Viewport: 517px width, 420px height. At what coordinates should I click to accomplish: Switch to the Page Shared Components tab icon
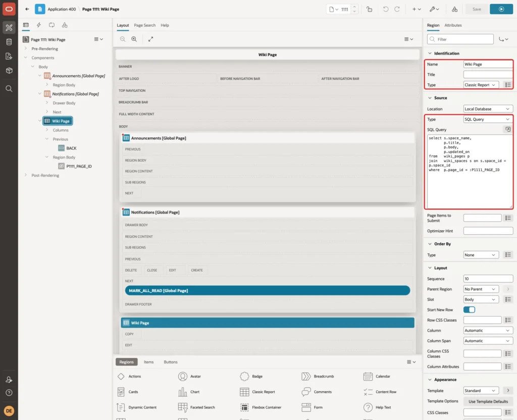(x=65, y=25)
